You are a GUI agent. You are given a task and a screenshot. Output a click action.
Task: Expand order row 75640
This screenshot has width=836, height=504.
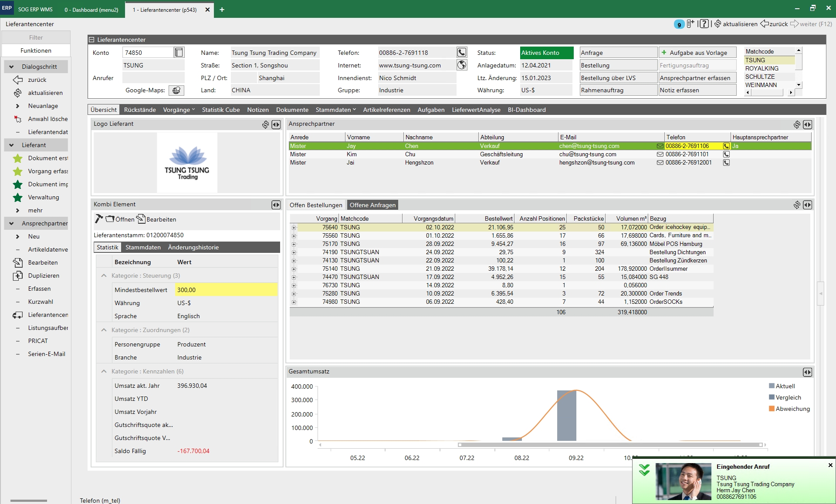click(294, 228)
